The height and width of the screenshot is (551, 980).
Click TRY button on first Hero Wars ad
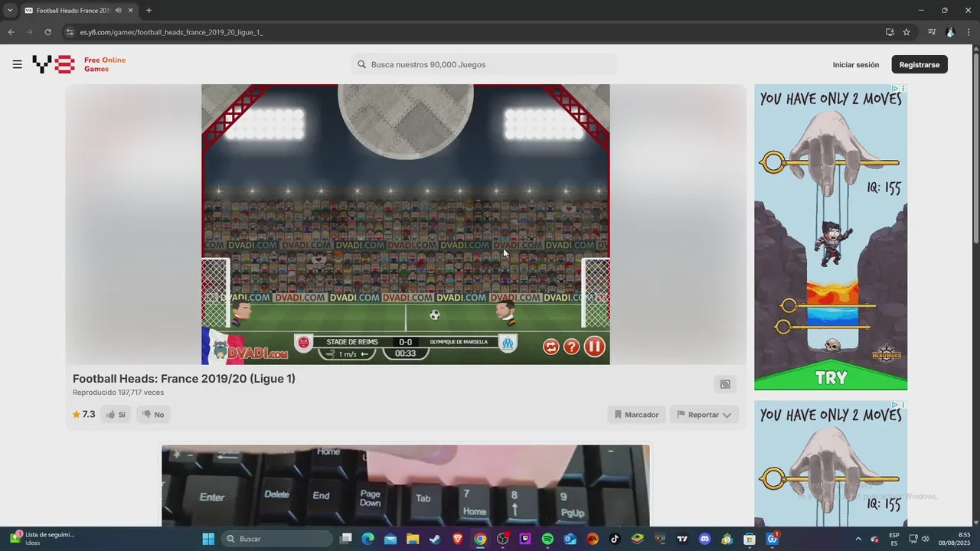pos(831,377)
